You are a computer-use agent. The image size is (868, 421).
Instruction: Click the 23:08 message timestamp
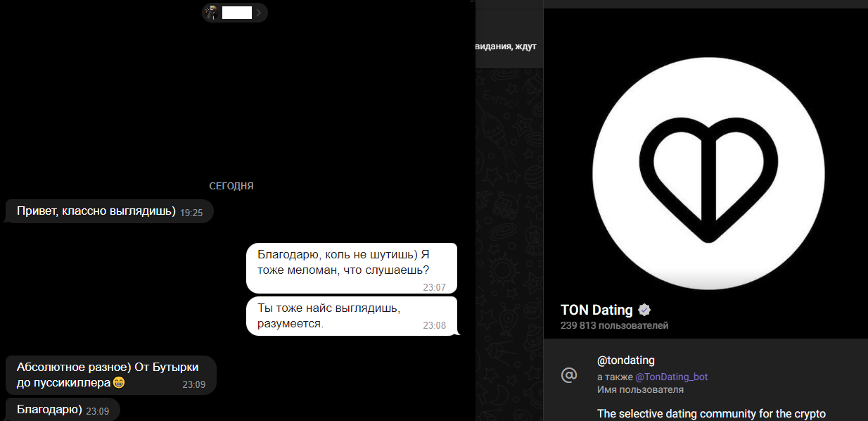coord(435,325)
